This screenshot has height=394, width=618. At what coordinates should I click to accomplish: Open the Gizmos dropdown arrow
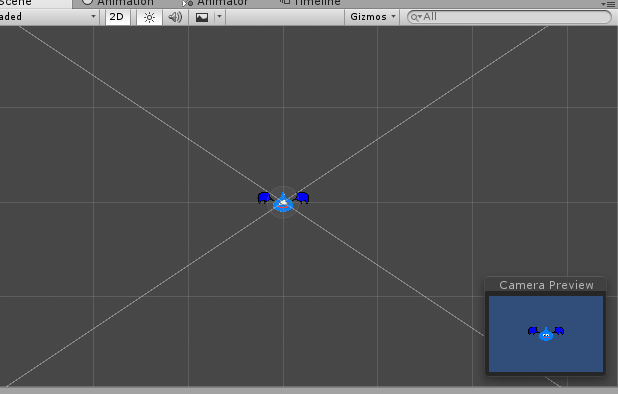pyautogui.click(x=393, y=17)
